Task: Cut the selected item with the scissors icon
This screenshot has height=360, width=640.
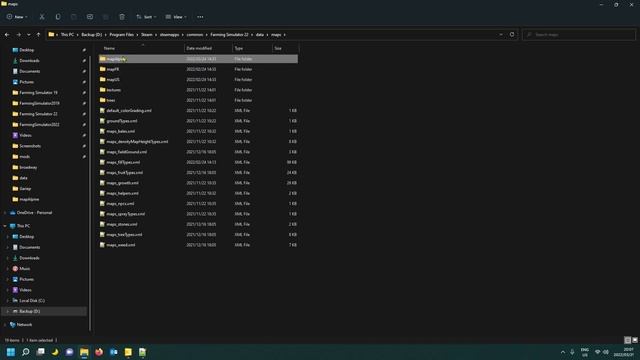Action: [42, 17]
